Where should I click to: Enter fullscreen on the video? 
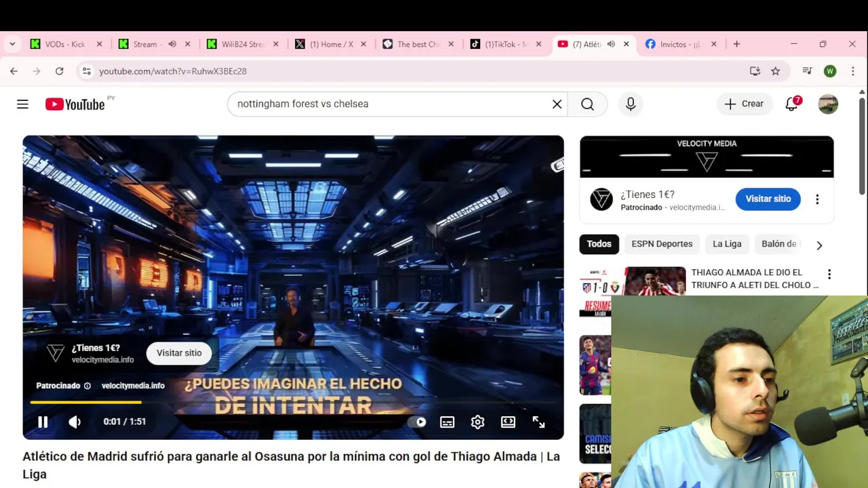coord(538,422)
